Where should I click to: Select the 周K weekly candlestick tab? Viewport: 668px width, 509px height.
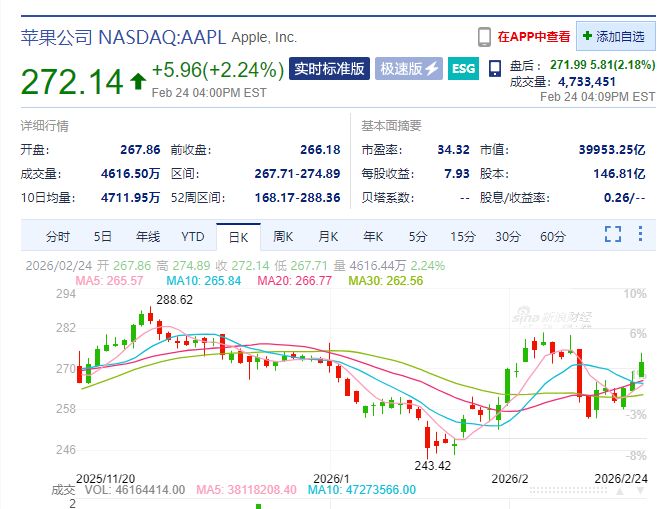pyautogui.click(x=283, y=237)
